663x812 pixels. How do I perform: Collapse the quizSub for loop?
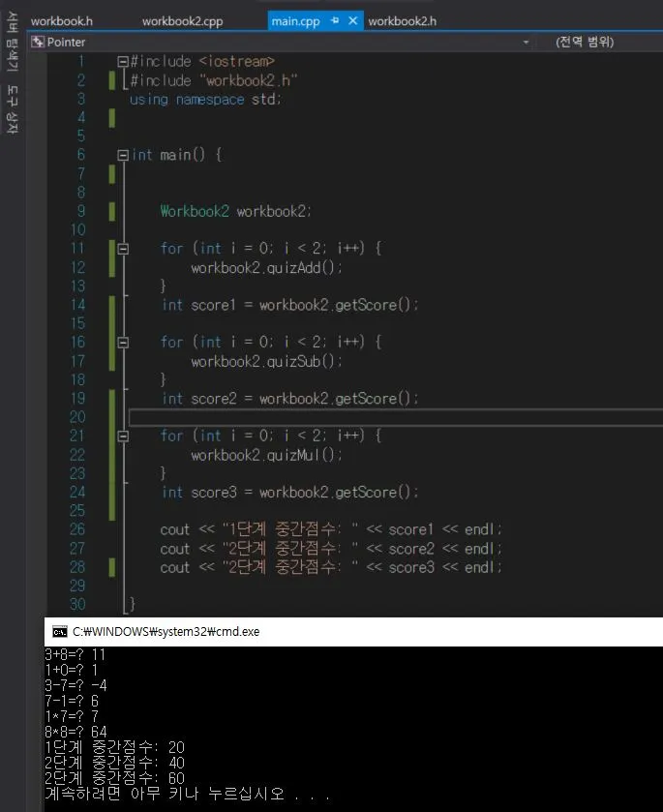(x=123, y=343)
